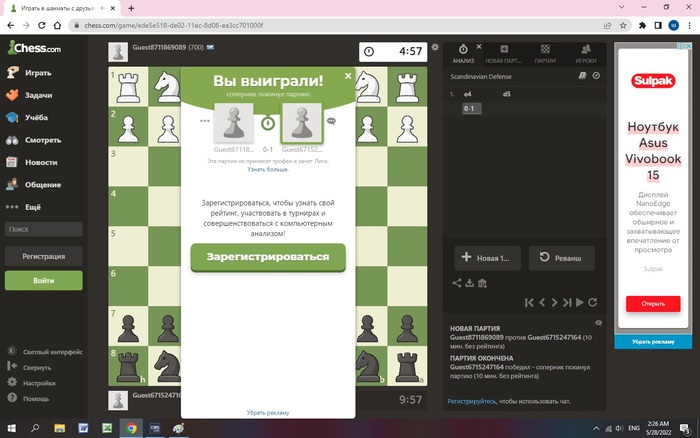Click Убрать рекламу link in dialog

point(268,413)
